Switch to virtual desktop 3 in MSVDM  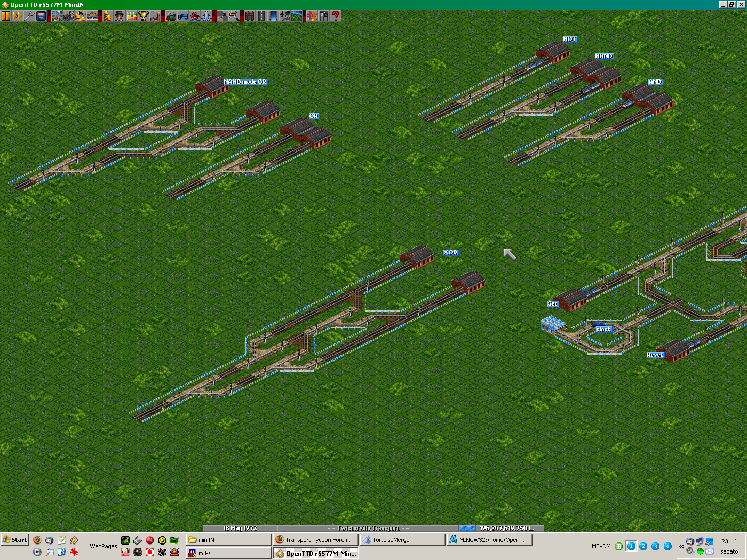tap(655, 546)
